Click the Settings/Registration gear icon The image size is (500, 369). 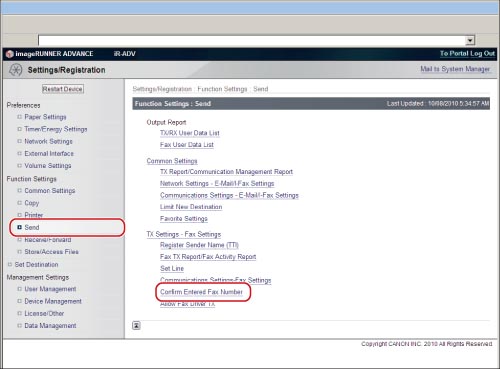15,70
